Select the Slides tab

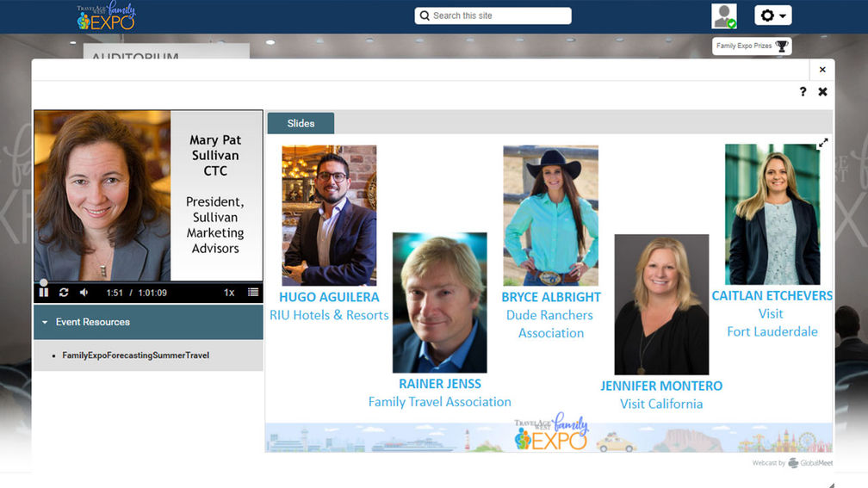[301, 123]
